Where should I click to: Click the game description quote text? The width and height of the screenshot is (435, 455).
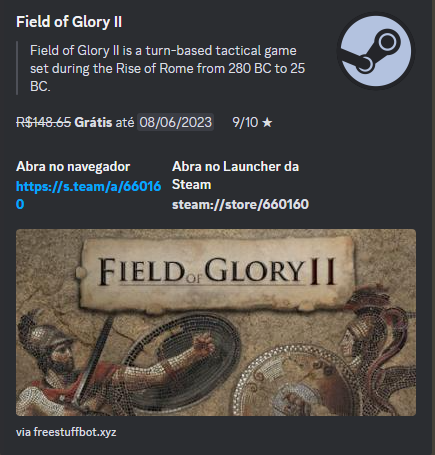[x=167, y=68]
